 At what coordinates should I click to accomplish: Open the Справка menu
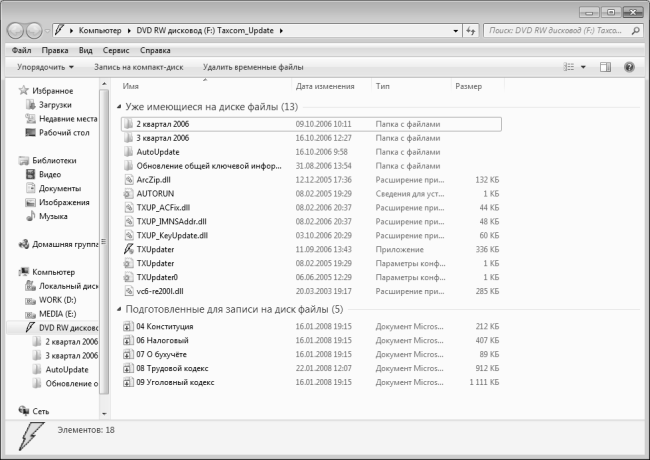point(155,50)
